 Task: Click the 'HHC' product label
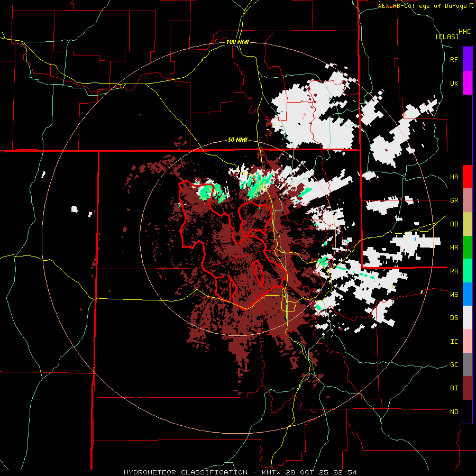tap(464, 32)
